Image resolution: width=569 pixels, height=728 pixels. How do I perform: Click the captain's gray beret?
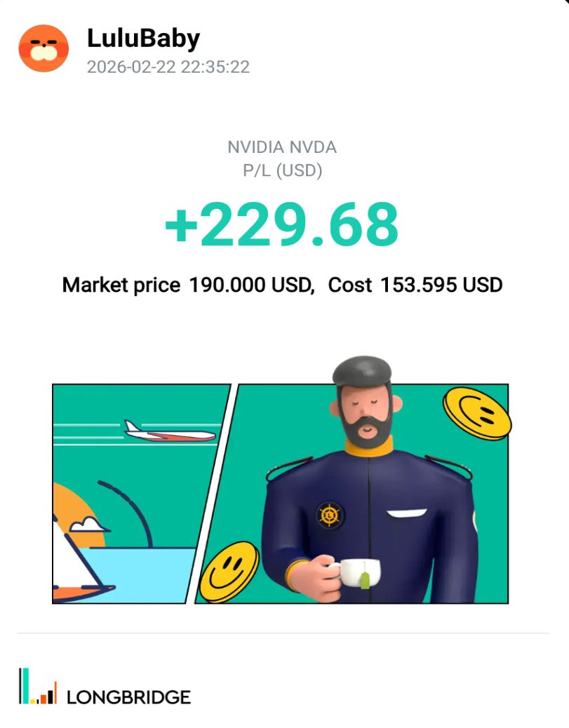pos(362,372)
